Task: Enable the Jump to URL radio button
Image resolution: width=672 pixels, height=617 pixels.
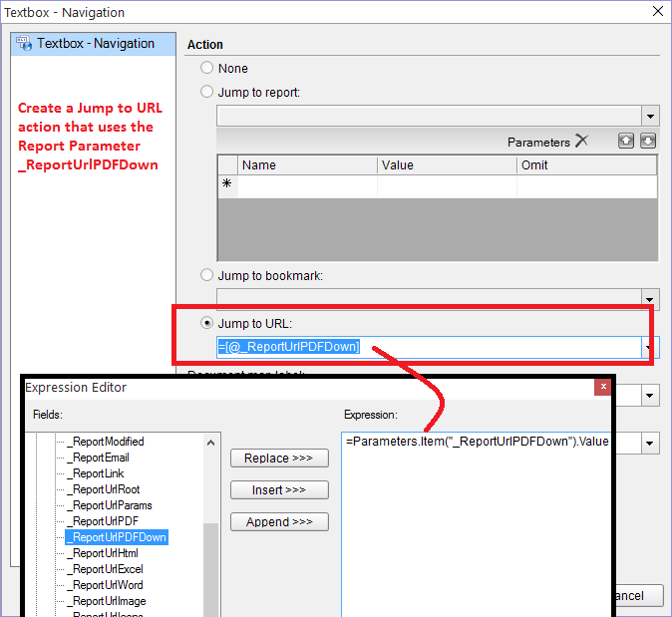Action: [206, 323]
